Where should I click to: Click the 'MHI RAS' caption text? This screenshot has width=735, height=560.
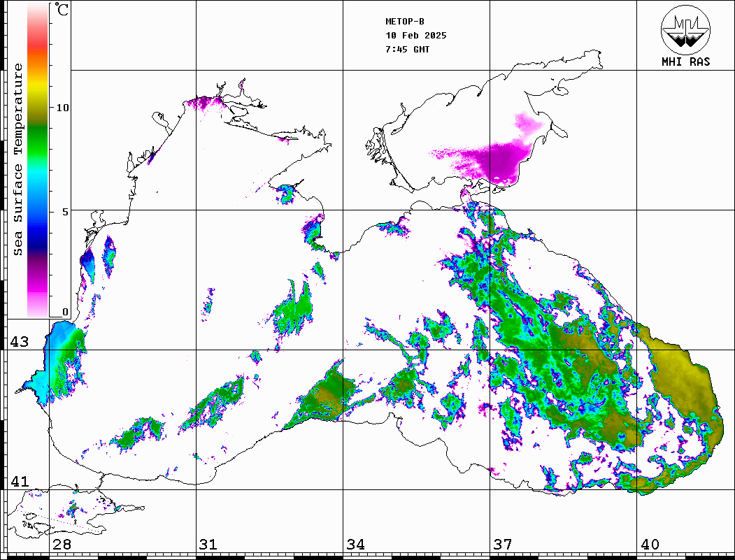[x=685, y=62]
